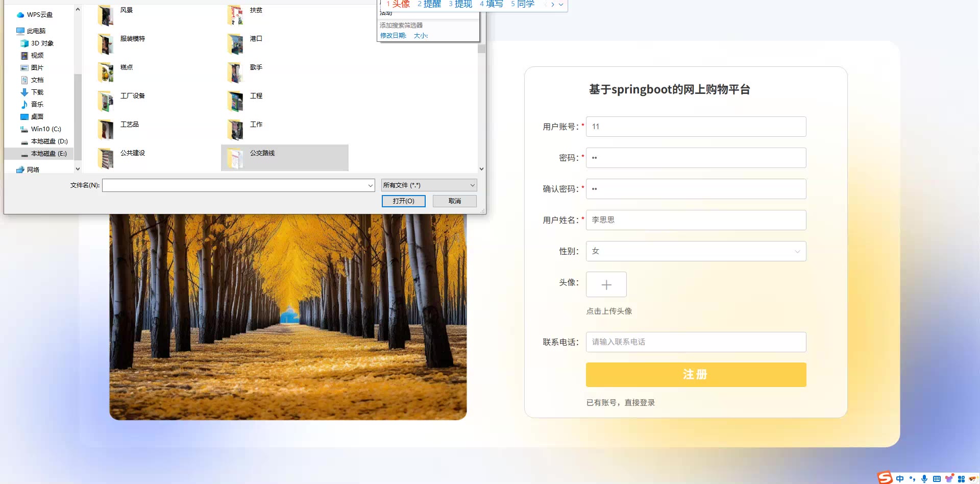The image size is (980, 484).
Task: Choose IME candidate 5 同学
Action: coord(523,4)
